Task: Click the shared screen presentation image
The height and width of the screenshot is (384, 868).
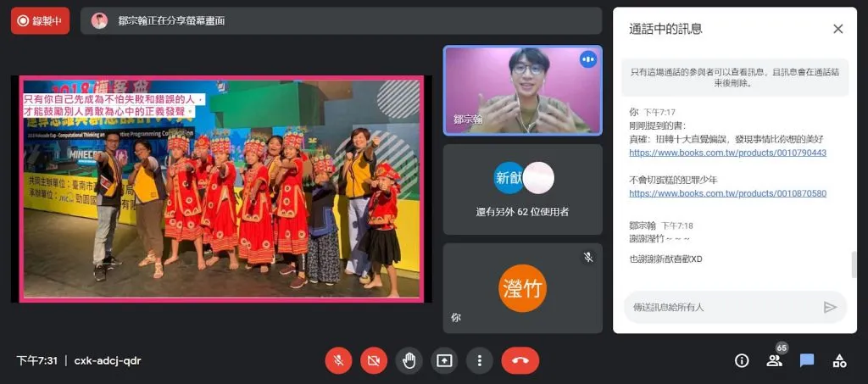Action: coord(221,188)
